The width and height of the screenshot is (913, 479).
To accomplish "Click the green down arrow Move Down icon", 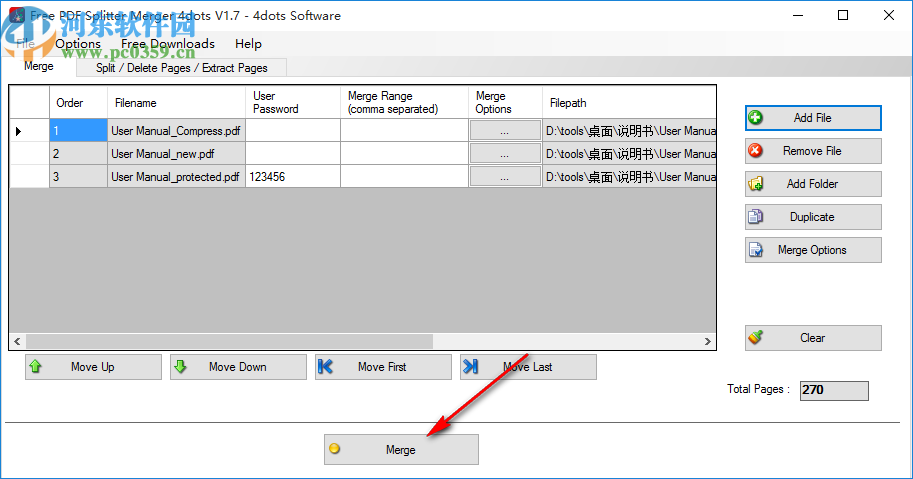I will (181, 366).
